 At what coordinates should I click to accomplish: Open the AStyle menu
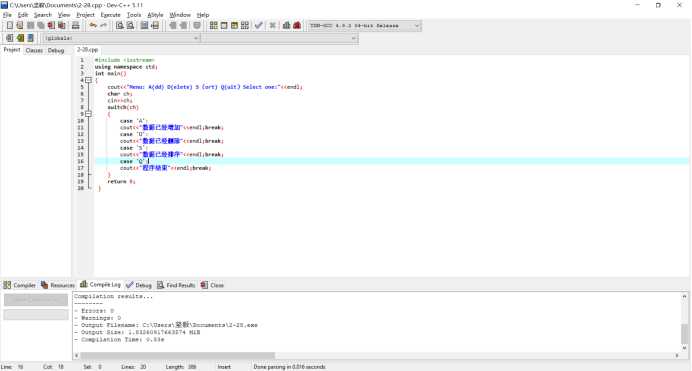pos(155,15)
